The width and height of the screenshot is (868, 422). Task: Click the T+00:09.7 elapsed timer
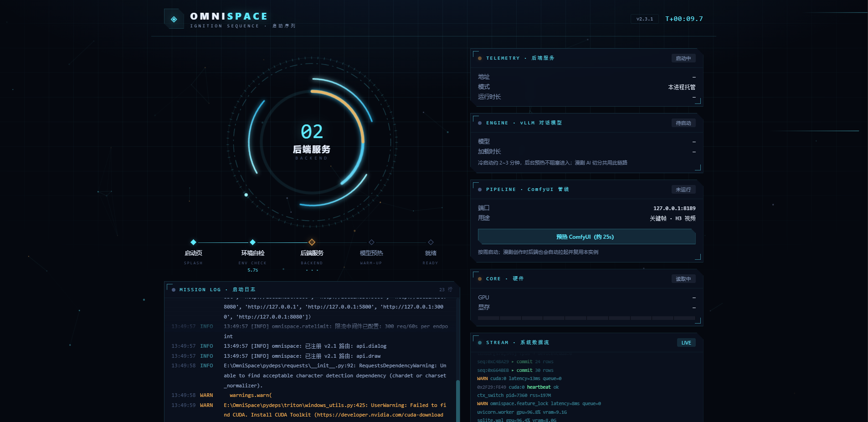pyautogui.click(x=684, y=19)
